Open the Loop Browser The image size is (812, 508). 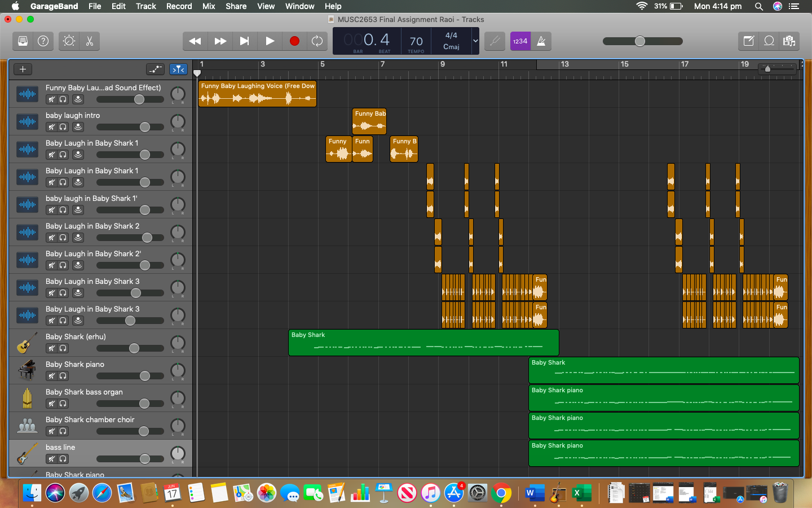[769, 41]
